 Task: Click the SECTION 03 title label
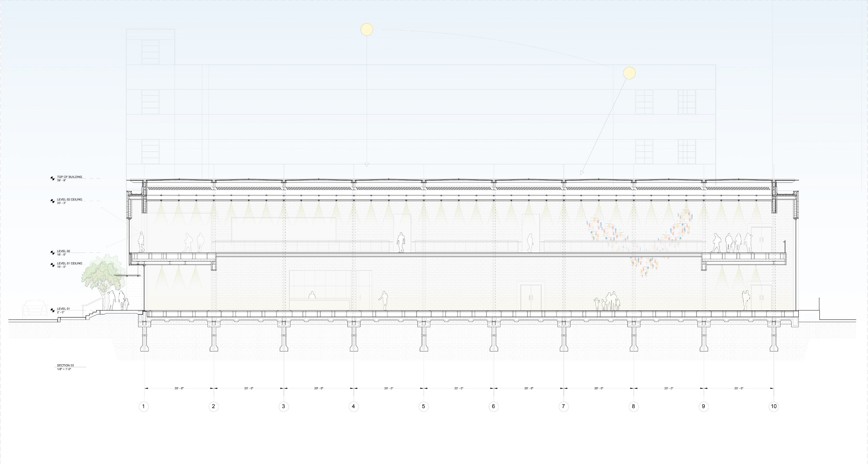pos(65,365)
